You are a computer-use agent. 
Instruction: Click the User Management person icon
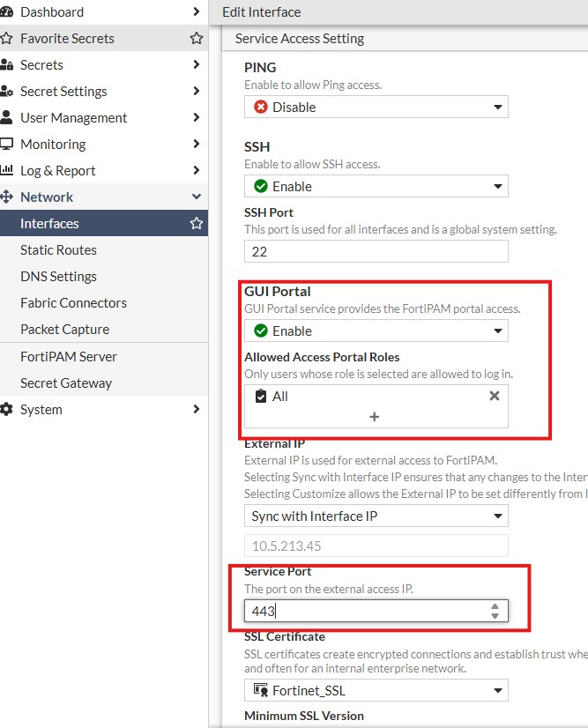coord(6,117)
